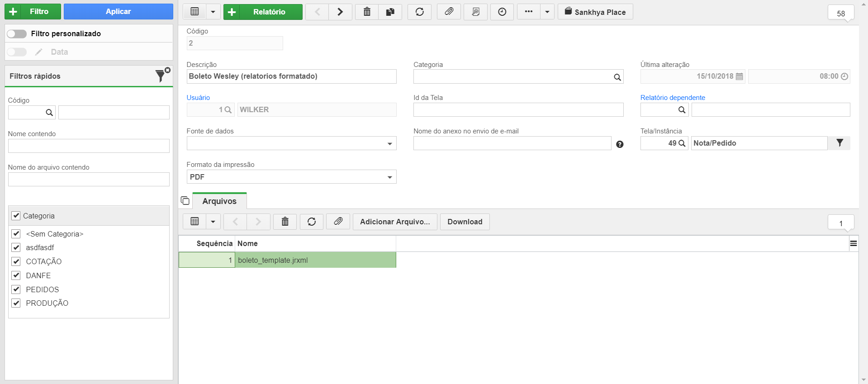Duplicate the record with copy icon
868x384 pixels.
click(x=390, y=12)
